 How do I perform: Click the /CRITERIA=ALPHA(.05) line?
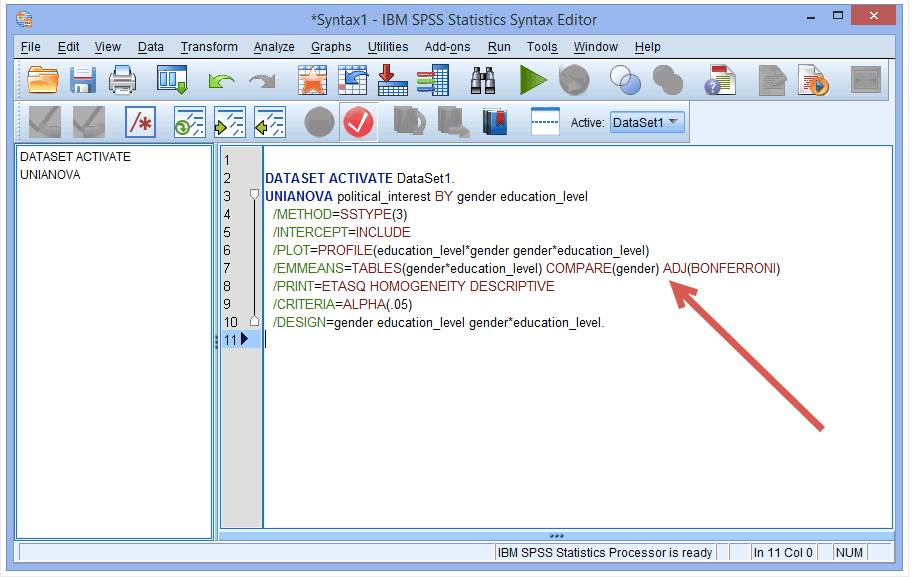coord(343,304)
